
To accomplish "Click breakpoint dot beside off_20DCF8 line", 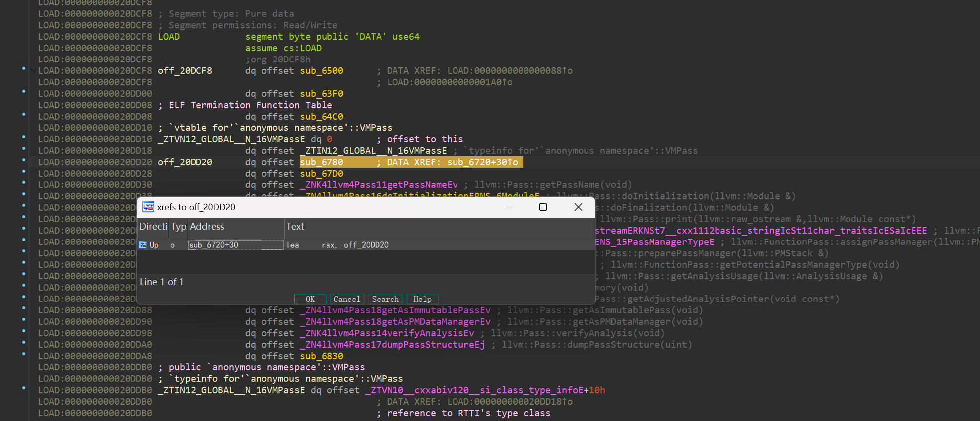I will click(24, 68).
